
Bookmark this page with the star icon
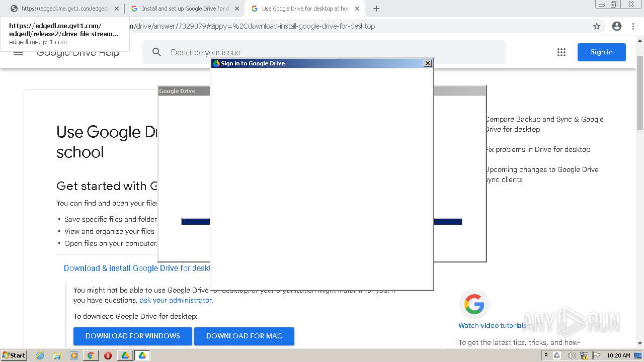click(597, 26)
